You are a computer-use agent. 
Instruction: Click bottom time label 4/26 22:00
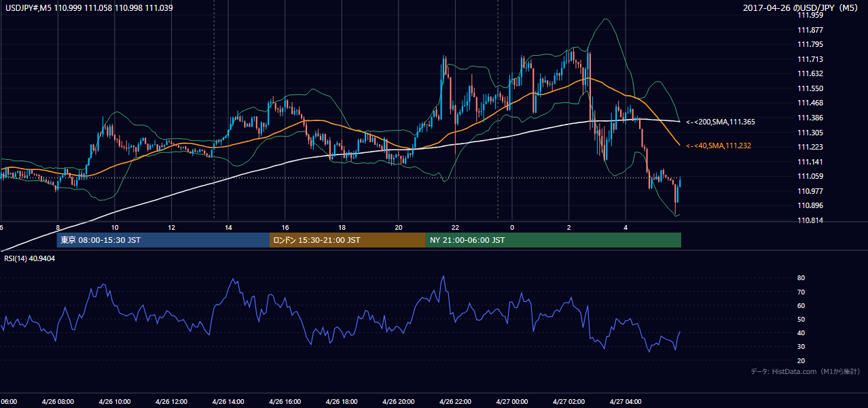tap(455, 401)
